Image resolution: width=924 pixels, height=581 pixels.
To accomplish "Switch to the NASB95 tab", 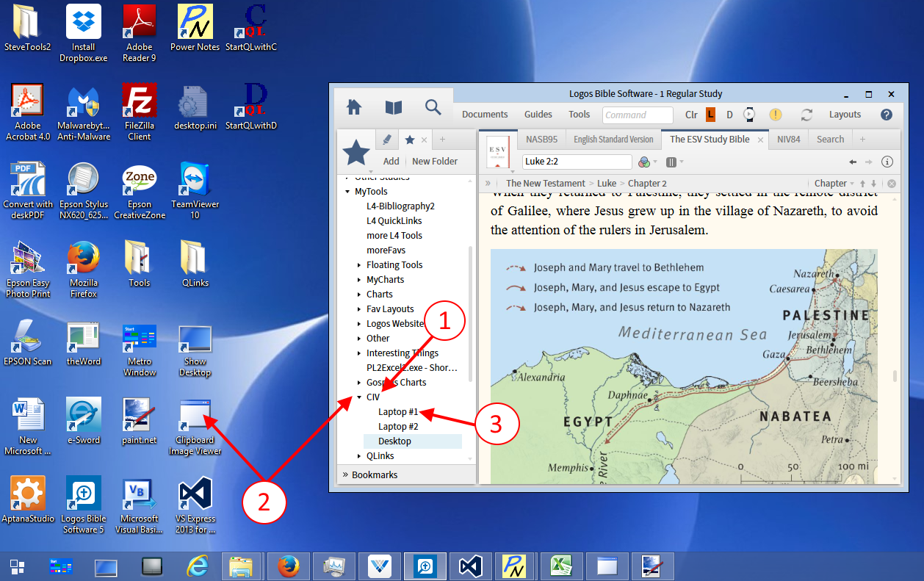I will 541,139.
